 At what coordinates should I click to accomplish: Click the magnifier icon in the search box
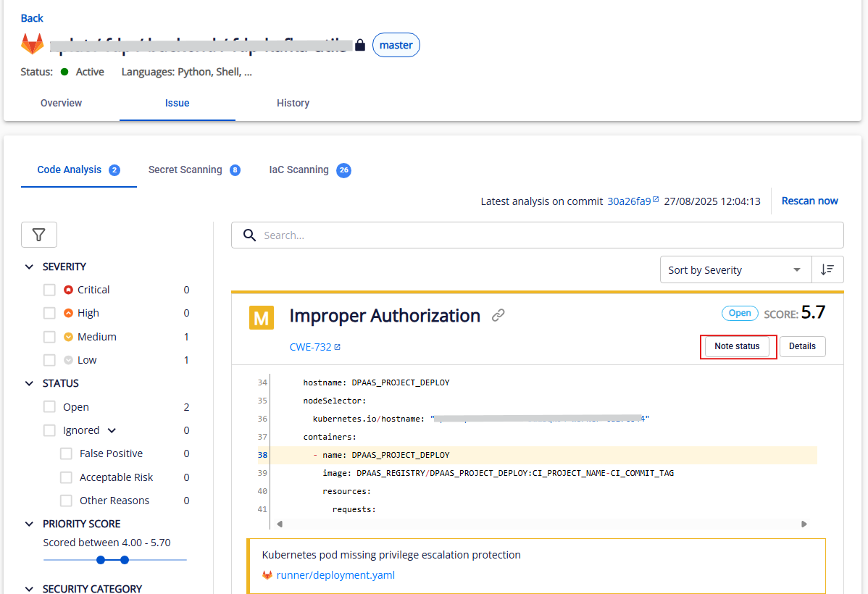(250, 235)
